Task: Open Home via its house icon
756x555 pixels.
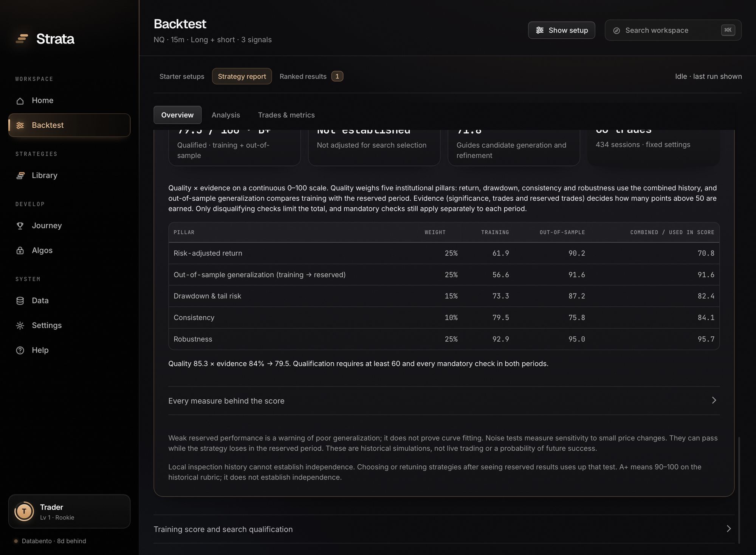Action: pos(20,101)
